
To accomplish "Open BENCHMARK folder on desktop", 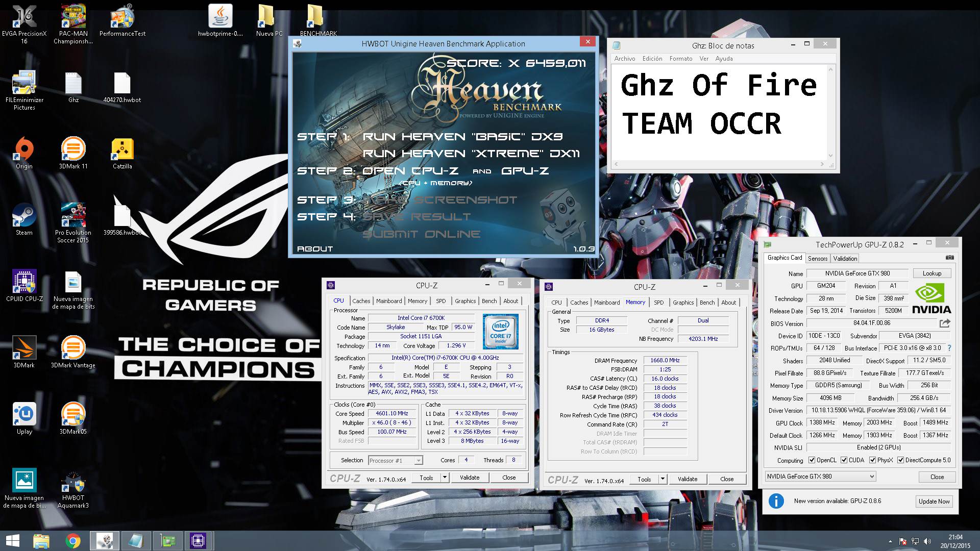I will [x=318, y=21].
